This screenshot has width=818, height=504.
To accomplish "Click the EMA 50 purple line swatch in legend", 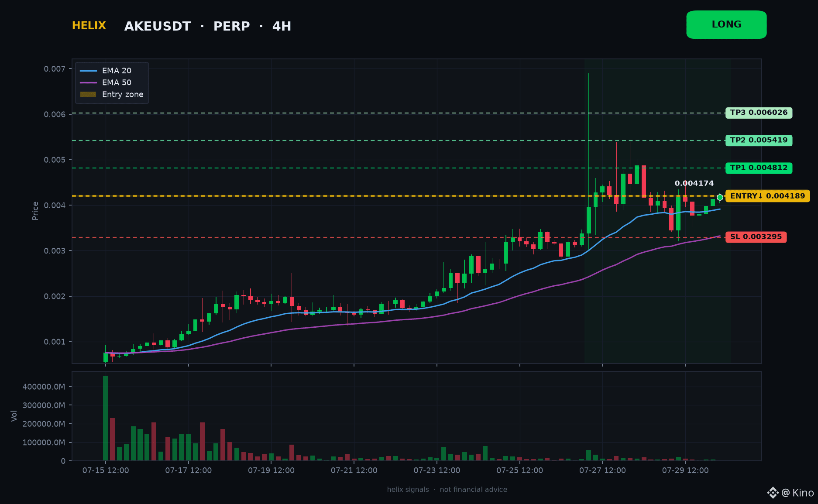I will pyautogui.click(x=88, y=82).
